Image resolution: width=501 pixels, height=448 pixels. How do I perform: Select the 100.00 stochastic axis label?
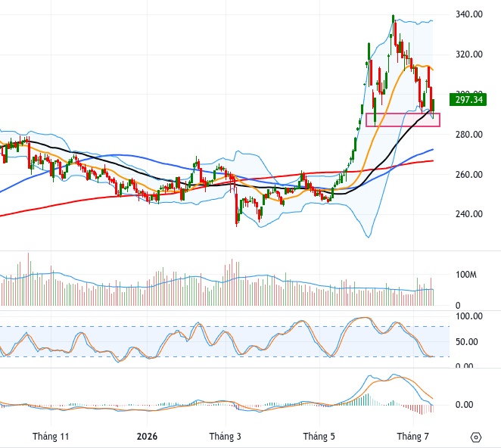[468, 316]
